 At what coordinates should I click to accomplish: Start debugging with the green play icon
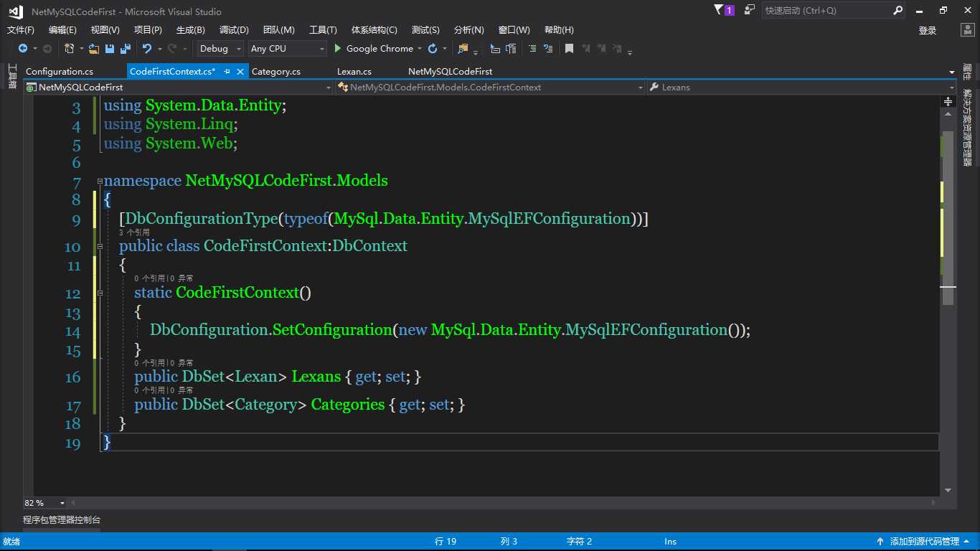(x=339, y=49)
